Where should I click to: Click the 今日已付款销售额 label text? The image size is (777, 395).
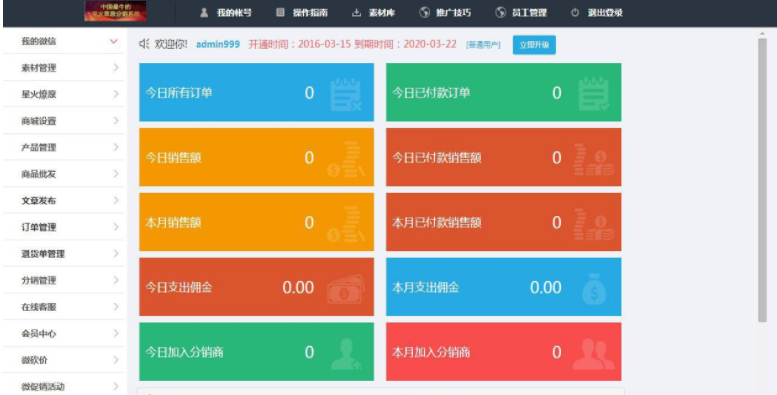[437, 158]
